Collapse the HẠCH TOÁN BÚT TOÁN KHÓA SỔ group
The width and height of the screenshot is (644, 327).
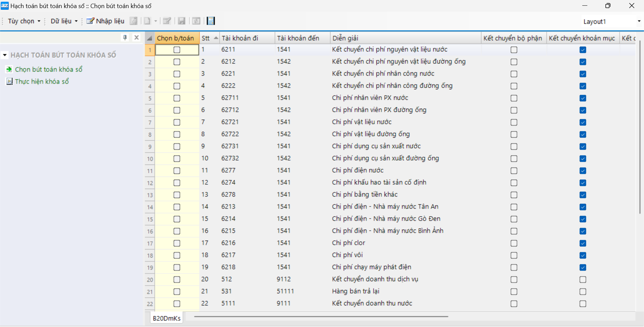[x=5, y=55]
